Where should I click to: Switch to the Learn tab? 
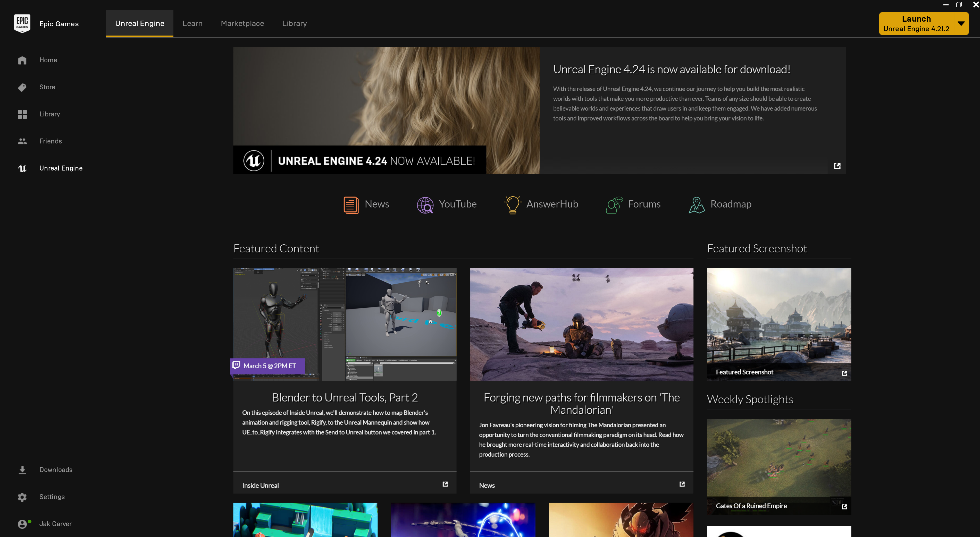point(192,24)
